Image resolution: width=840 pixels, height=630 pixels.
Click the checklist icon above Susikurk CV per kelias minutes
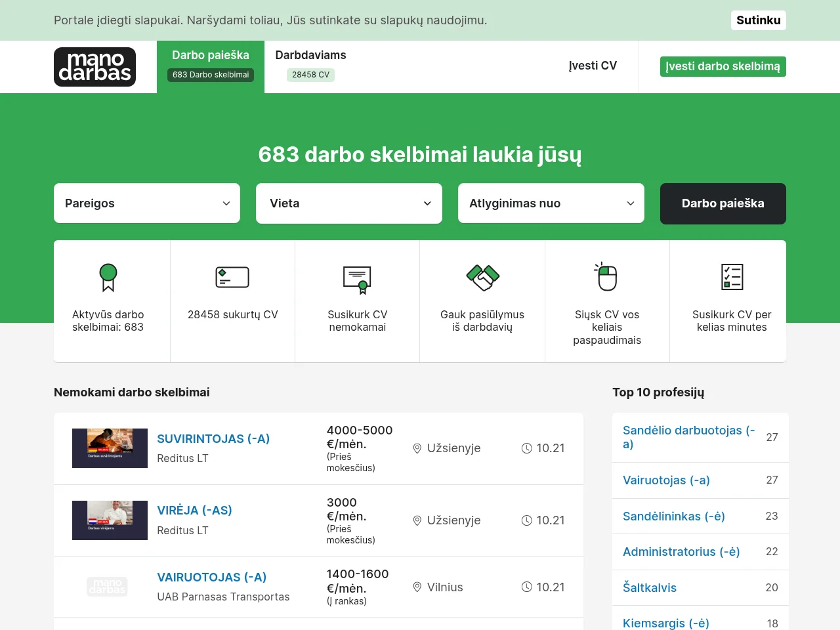point(732,277)
